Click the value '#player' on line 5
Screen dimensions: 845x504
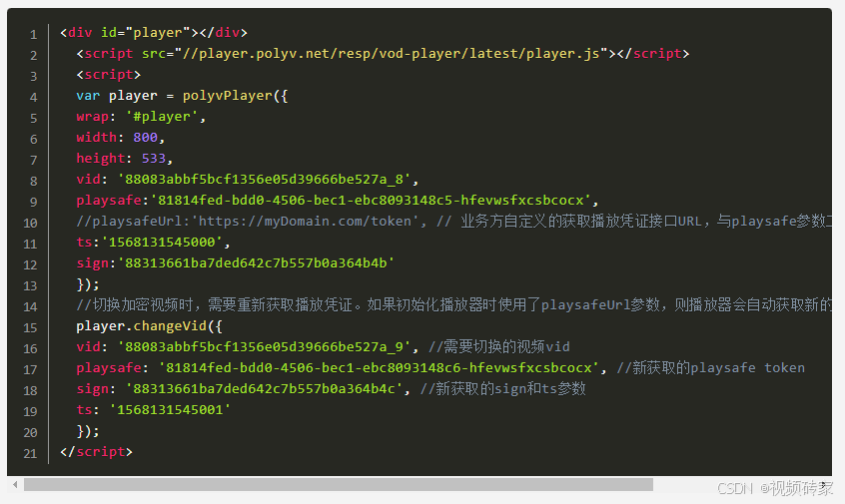pos(162,117)
